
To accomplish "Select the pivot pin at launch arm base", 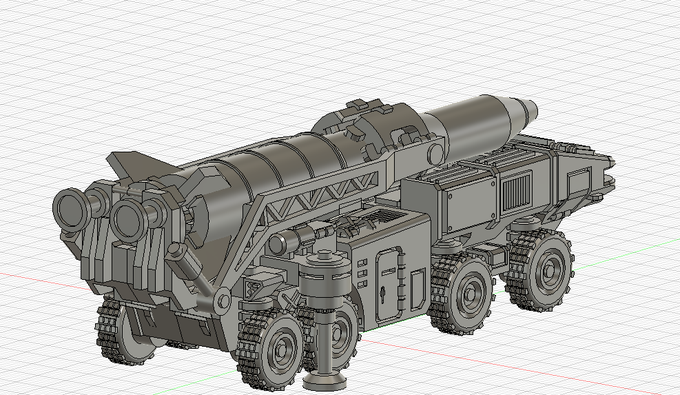I will (x=223, y=300).
